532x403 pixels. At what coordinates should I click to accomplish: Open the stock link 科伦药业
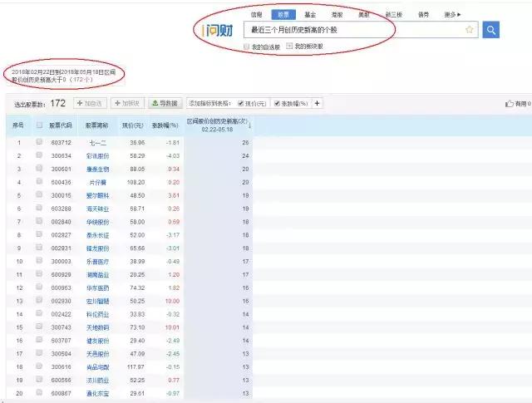tap(98, 314)
